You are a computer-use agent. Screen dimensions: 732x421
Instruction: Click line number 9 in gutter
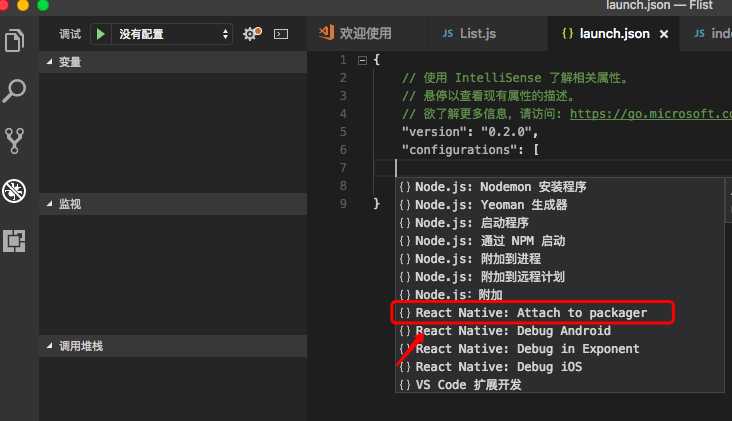point(343,204)
